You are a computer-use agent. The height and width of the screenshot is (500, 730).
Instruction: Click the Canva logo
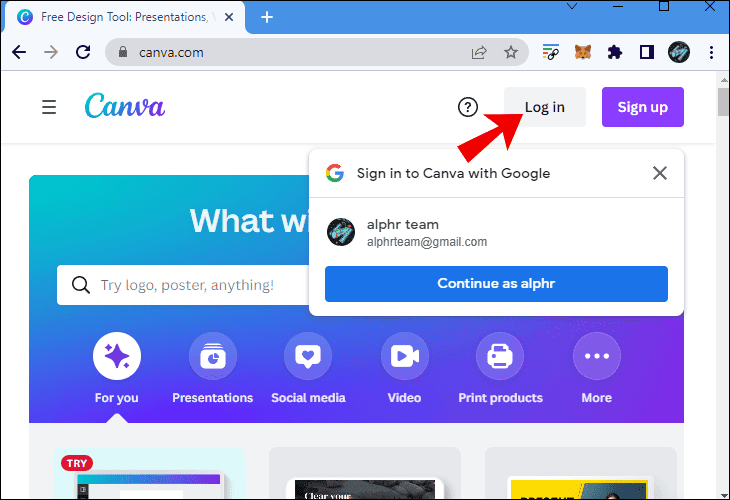click(125, 105)
